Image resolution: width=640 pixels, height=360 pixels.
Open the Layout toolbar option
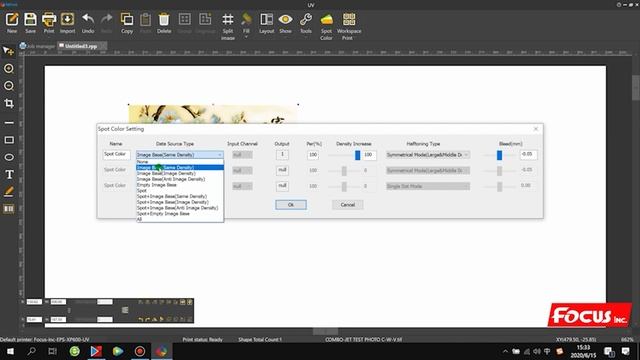(x=267, y=23)
